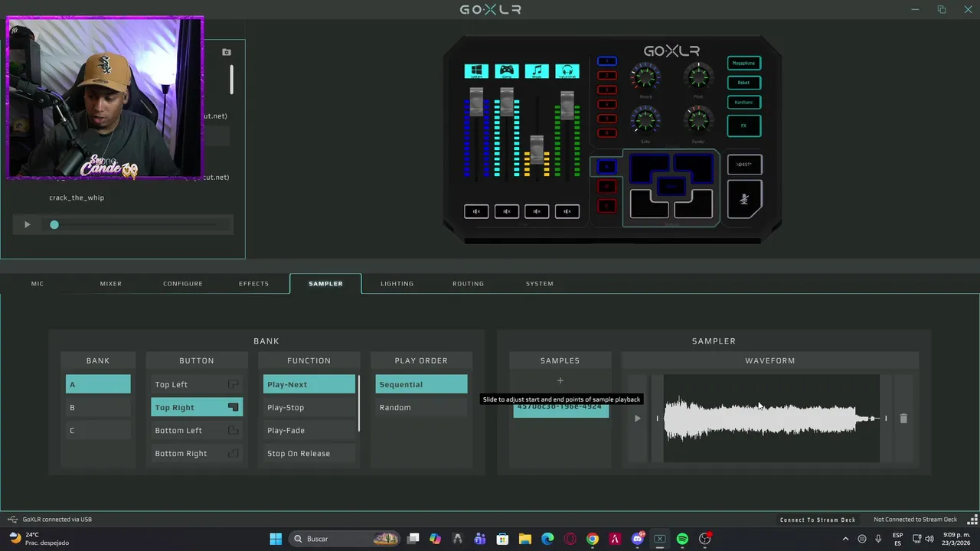Image resolution: width=980 pixels, height=551 pixels.
Task: Click the Voice Chat headset channel icon
Action: (x=567, y=71)
